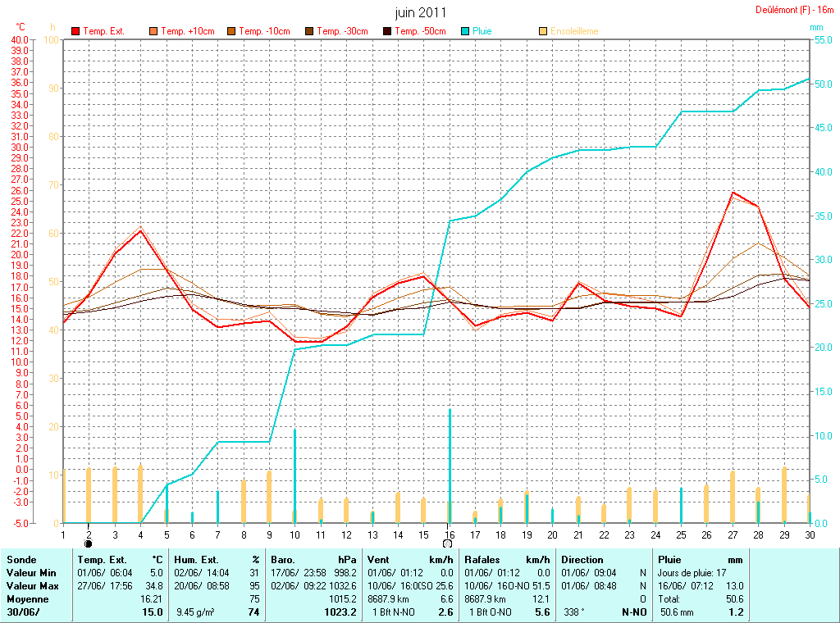Image resolution: width=840 pixels, height=623 pixels.
Task: Click the Temp. -10cm legend label
Action: [x=265, y=31]
